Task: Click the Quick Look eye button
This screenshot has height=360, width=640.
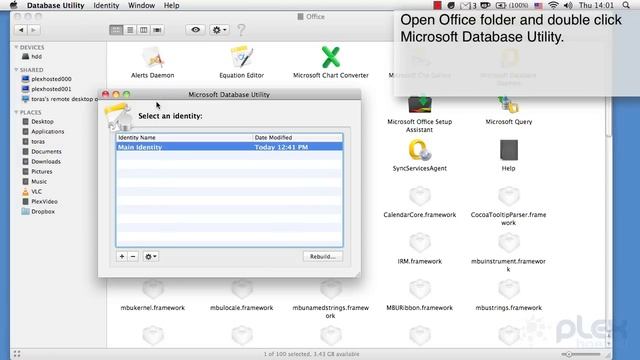Action: [x=196, y=30]
